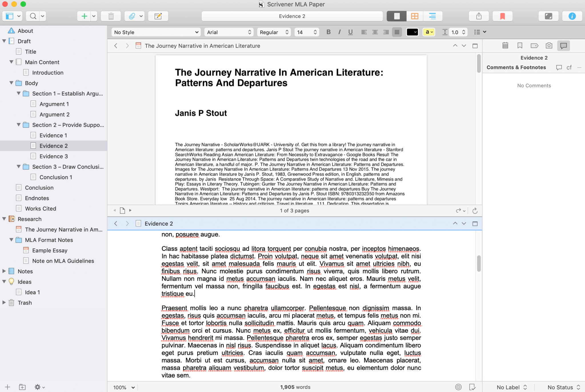The width and height of the screenshot is (585, 392).
Task: Select Evidence 3 in the binder
Action: tap(53, 156)
